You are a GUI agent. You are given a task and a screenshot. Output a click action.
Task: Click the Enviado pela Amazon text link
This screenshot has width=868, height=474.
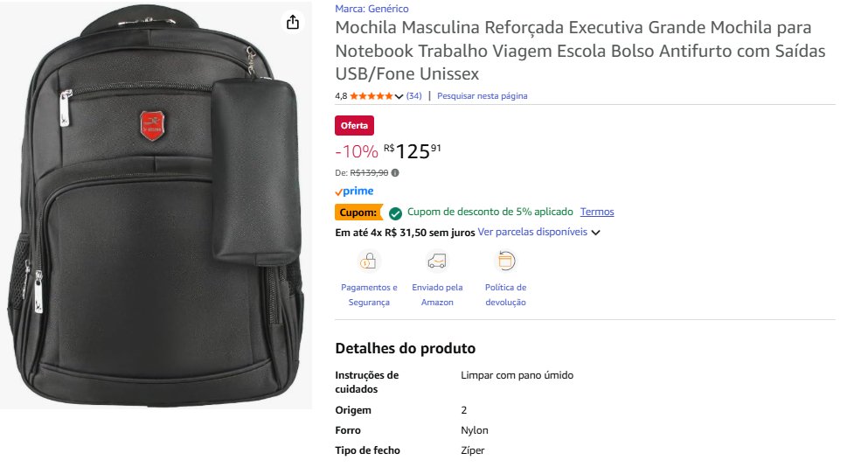tap(437, 295)
